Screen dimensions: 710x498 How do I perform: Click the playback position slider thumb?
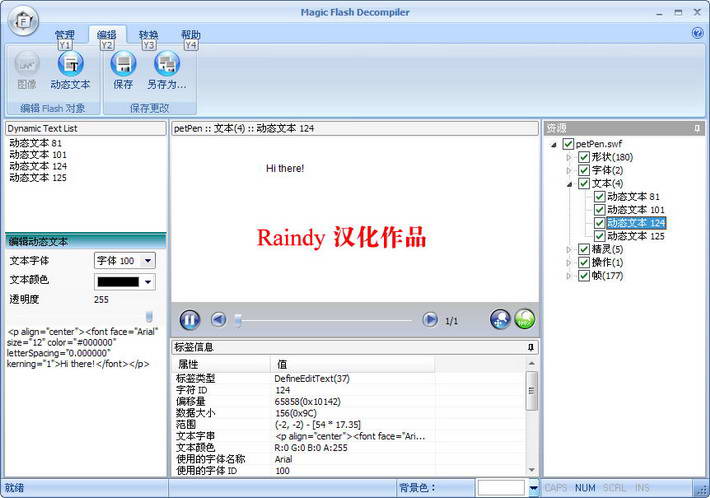pos(238,320)
